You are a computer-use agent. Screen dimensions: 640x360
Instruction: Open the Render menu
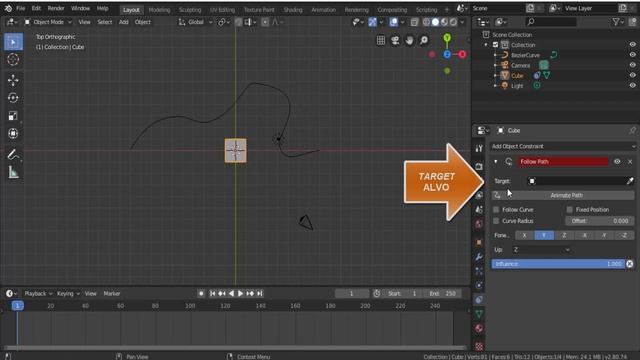coord(56,9)
